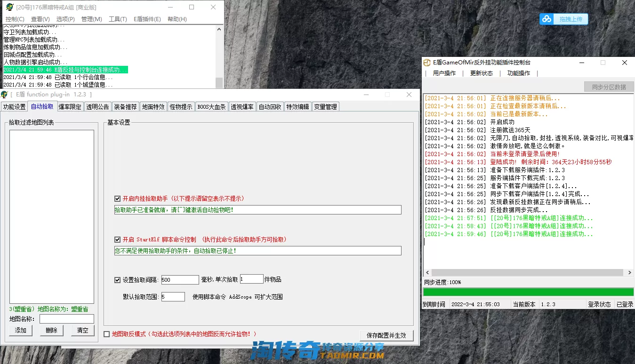Maximize the game server window
Viewport: 635px width, 364px height.
192,7
